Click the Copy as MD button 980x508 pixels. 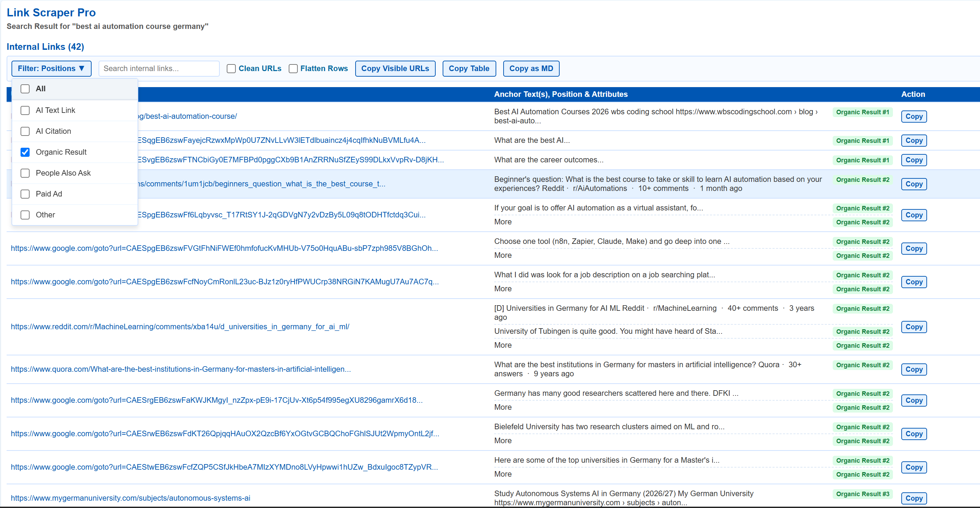(531, 69)
